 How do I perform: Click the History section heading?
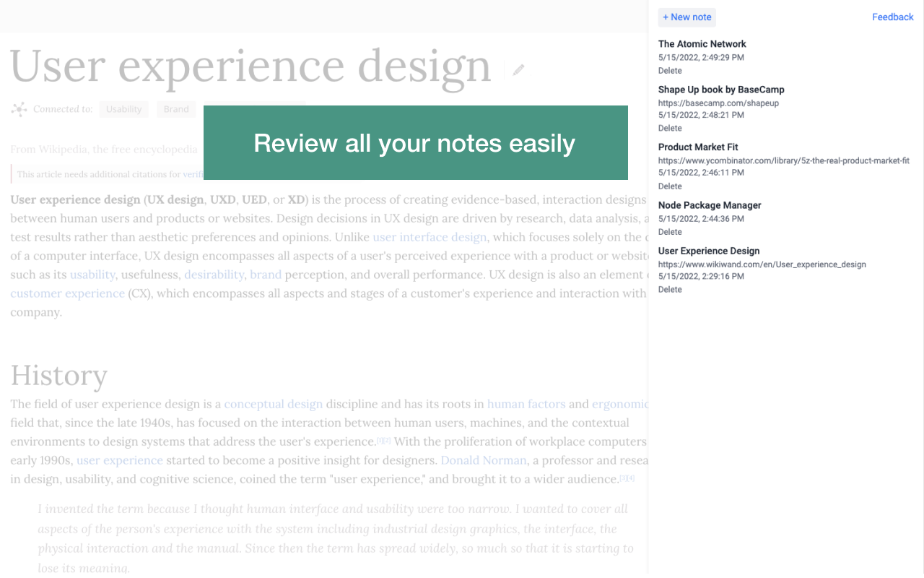click(58, 376)
